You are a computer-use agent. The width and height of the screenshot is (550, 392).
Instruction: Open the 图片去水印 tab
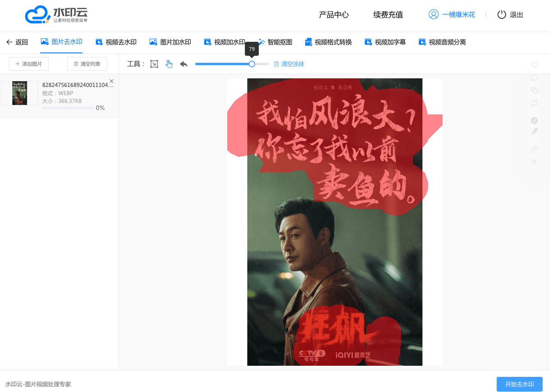tap(62, 42)
